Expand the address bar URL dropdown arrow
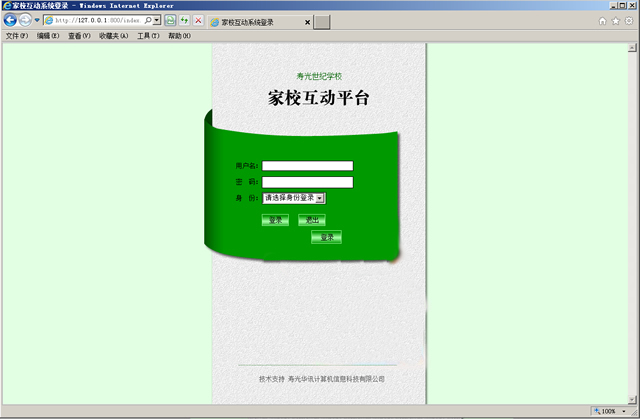The height and width of the screenshot is (419, 640). pos(157,20)
